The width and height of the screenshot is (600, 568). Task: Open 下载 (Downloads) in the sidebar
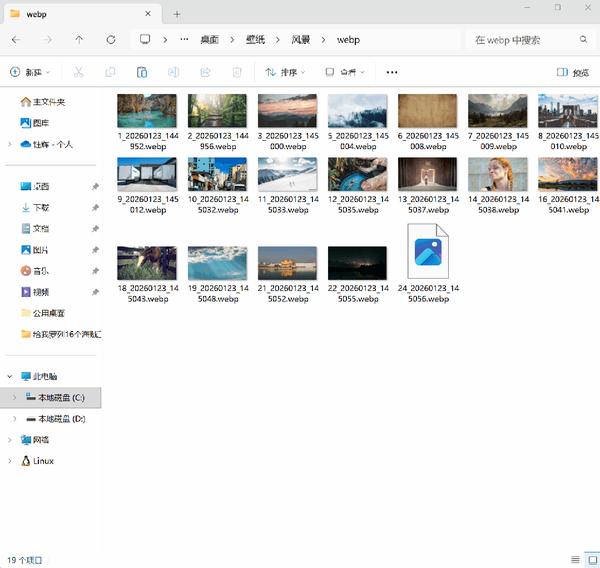pyautogui.click(x=41, y=208)
